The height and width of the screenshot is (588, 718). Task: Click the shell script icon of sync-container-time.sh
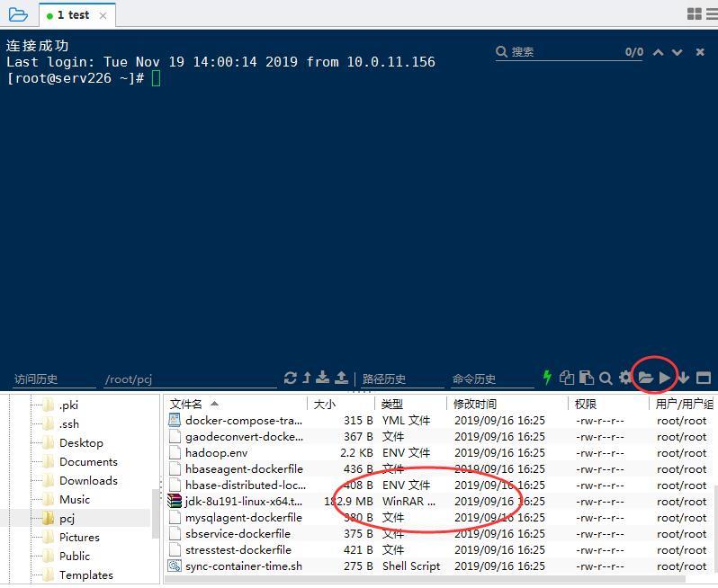click(175, 566)
